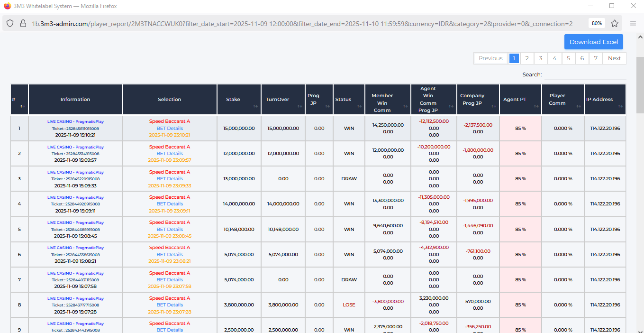Click Selection column header
The height and width of the screenshot is (333, 644).
tap(170, 100)
